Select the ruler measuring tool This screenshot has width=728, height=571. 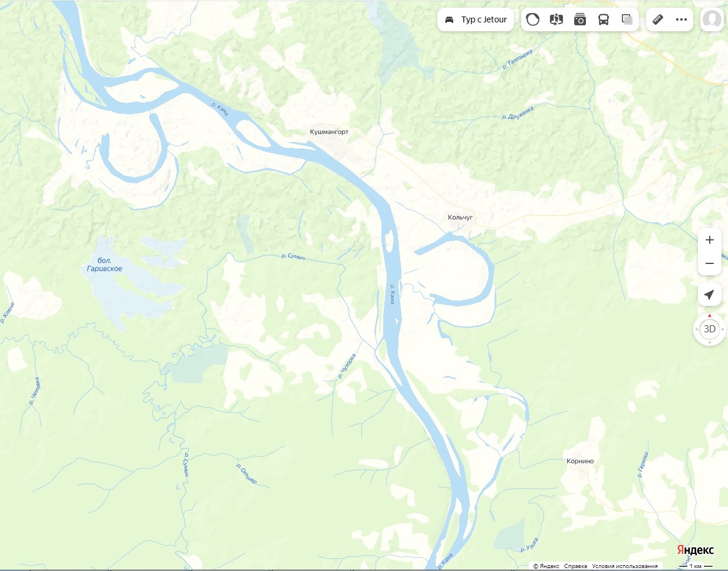[658, 19]
